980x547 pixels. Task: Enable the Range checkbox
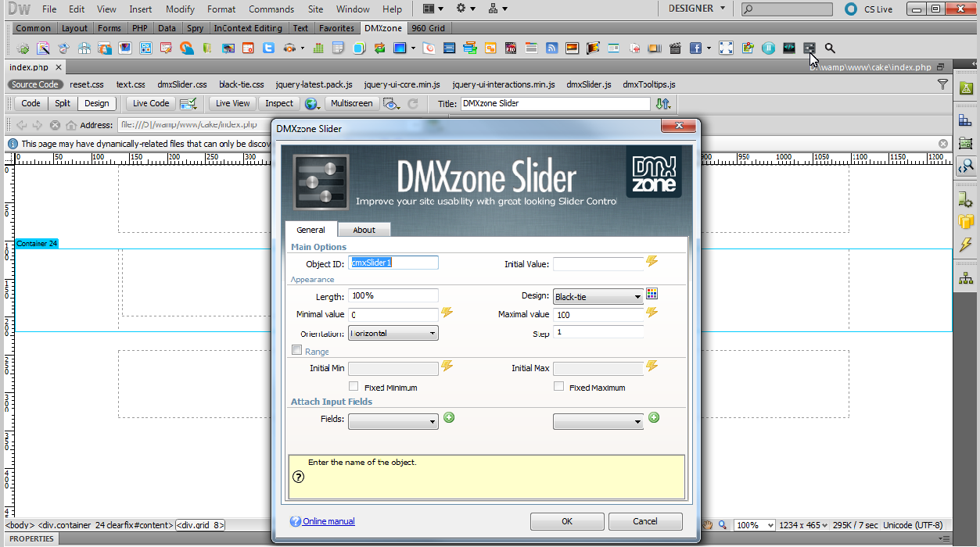296,351
